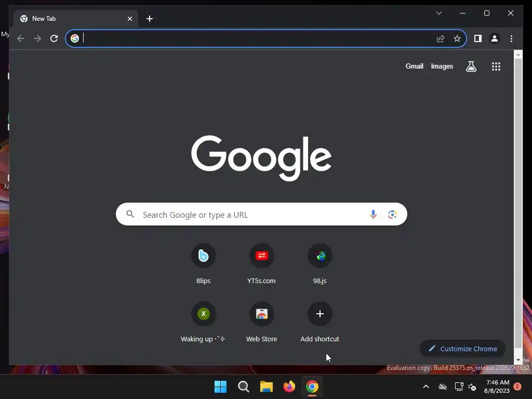Click the magnifier icon in the search box
This screenshot has height=399, width=532.
click(x=130, y=214)
